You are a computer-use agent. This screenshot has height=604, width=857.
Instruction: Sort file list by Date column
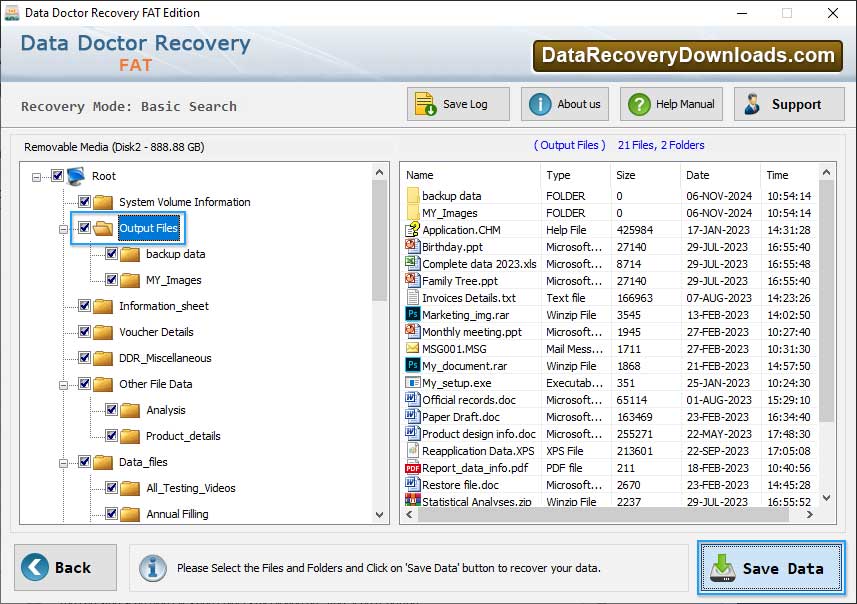(720, 175)
